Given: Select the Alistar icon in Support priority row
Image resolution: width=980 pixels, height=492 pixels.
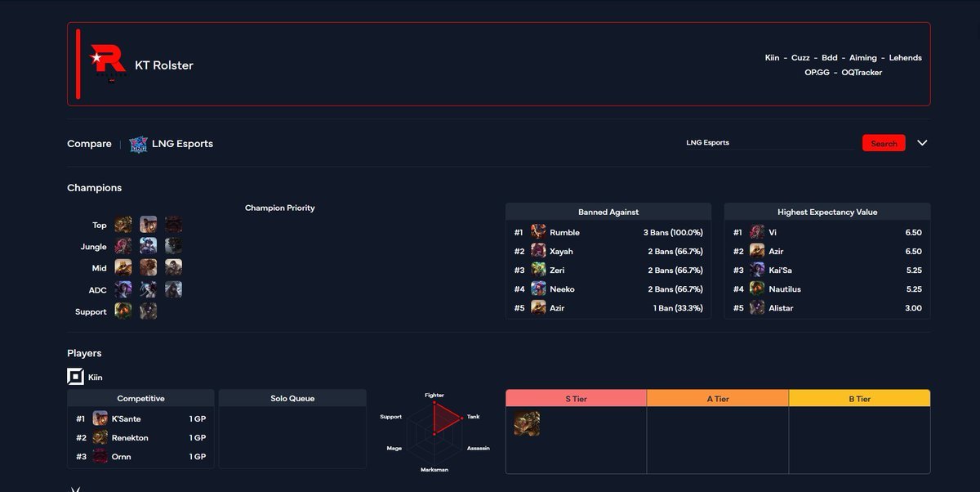Looking at the screenshot, I should [x=148, y=311].
